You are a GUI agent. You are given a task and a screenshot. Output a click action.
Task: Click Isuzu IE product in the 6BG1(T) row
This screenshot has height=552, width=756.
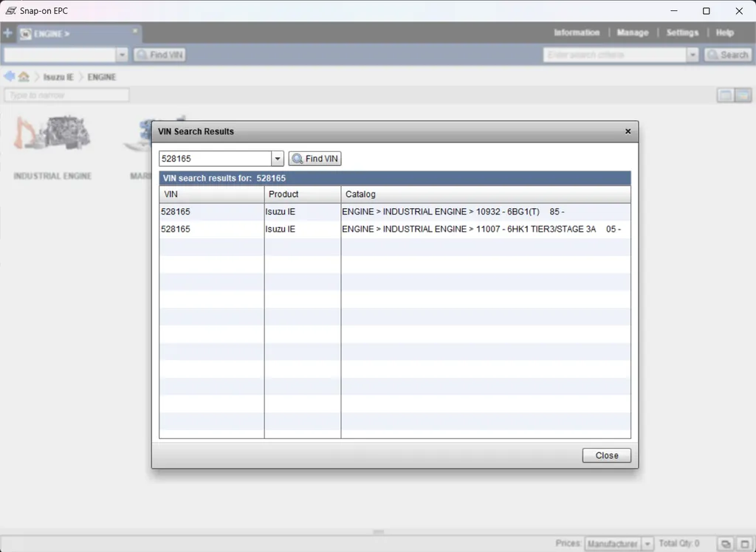coord(280,212)
